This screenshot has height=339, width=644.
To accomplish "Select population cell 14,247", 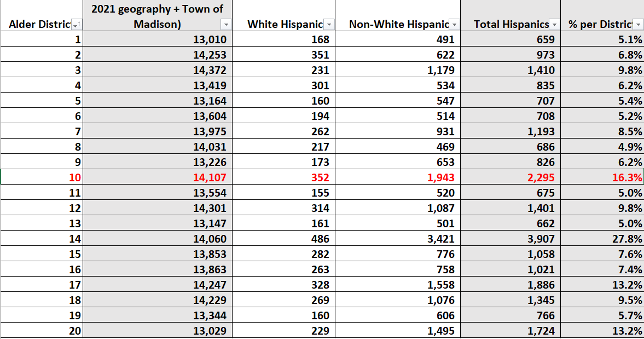I will tap(158, 285).
